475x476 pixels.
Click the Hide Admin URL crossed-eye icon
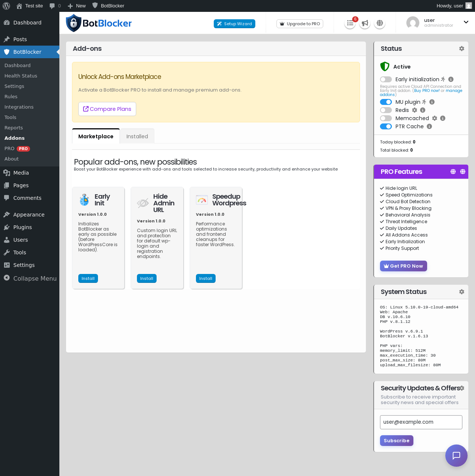click(x=143, y=203)
